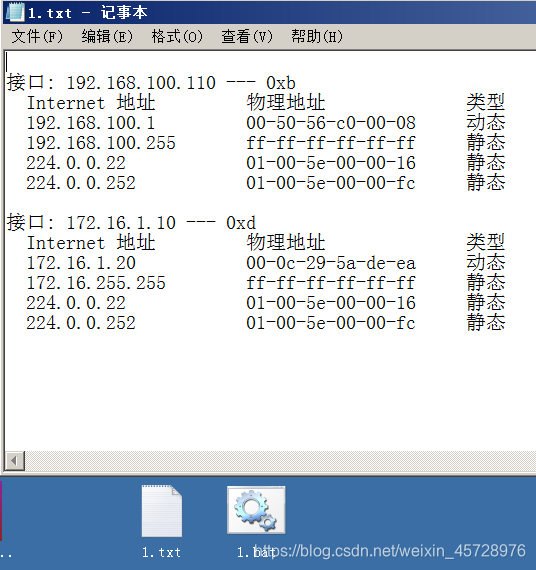Click the Notepad icon in title bar
This screenshot has height=570, width=536.
pyautogui.click(x=15, y=12)
